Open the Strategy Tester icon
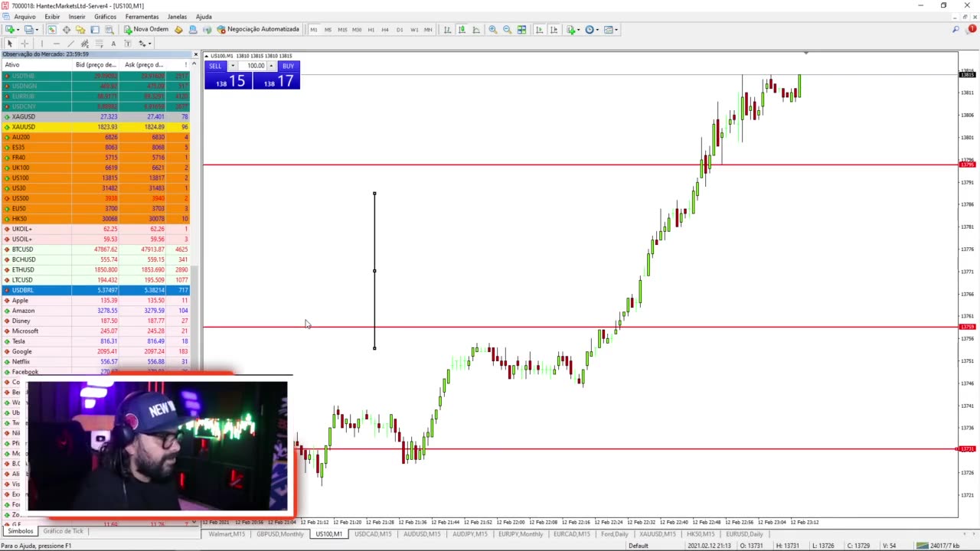Viewport: 980px width, 551px height. (x=109, y=30)
